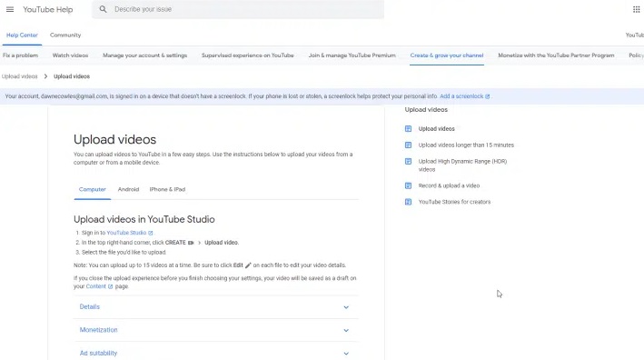Open Create & grow your channel menu
The image size is (644, 360).
coord(447,55)
